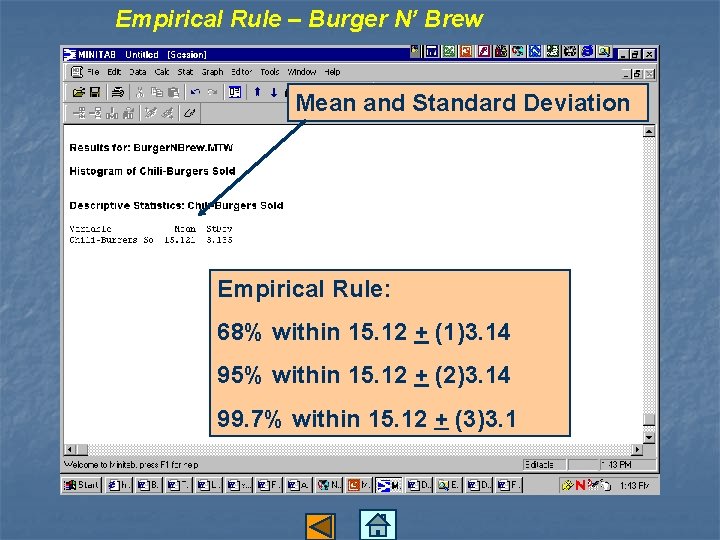Click the Windows Start button
This screenshot has width=720, height=540.
(x=81, y=485)
